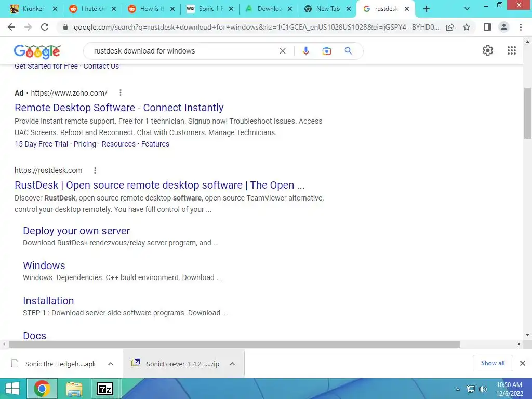
Task: Close the New Tab tab
Action: [x=349, y=9]
